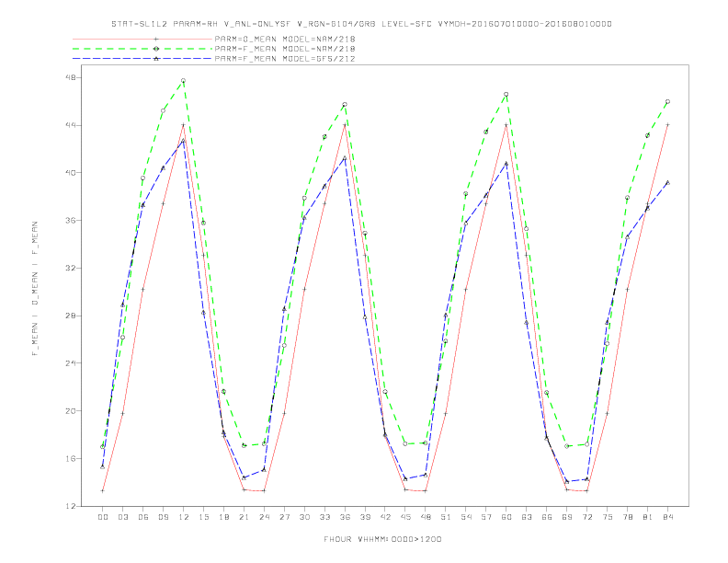Screen dimensions: 728x563
Task: Click the x-axis tick label 66
Action: click(x=547, y=517)
